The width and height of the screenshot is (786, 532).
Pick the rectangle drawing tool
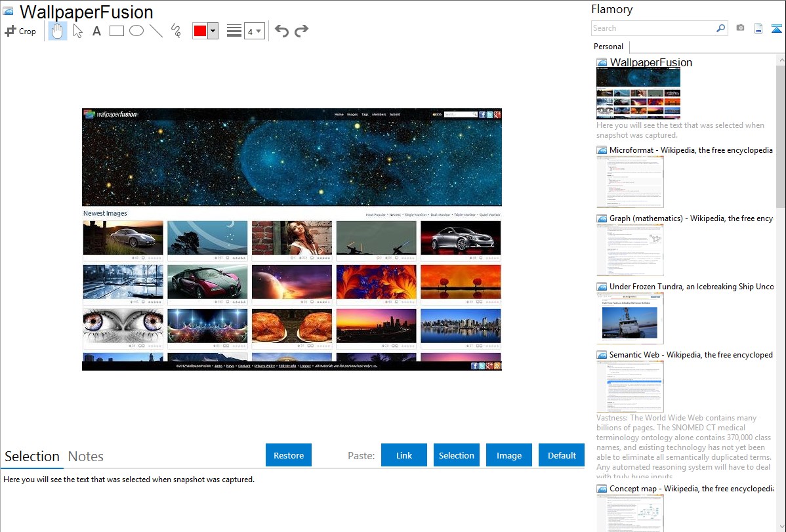point(117,31)
